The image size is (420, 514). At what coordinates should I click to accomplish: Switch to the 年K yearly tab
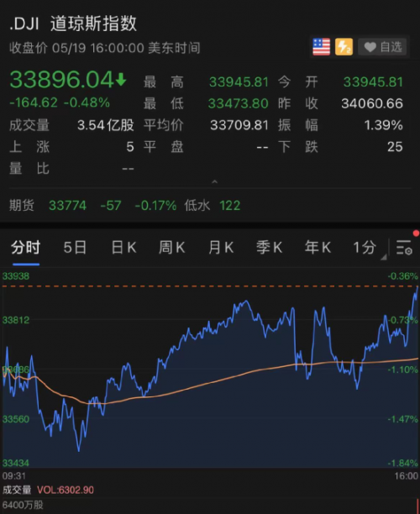318,247
